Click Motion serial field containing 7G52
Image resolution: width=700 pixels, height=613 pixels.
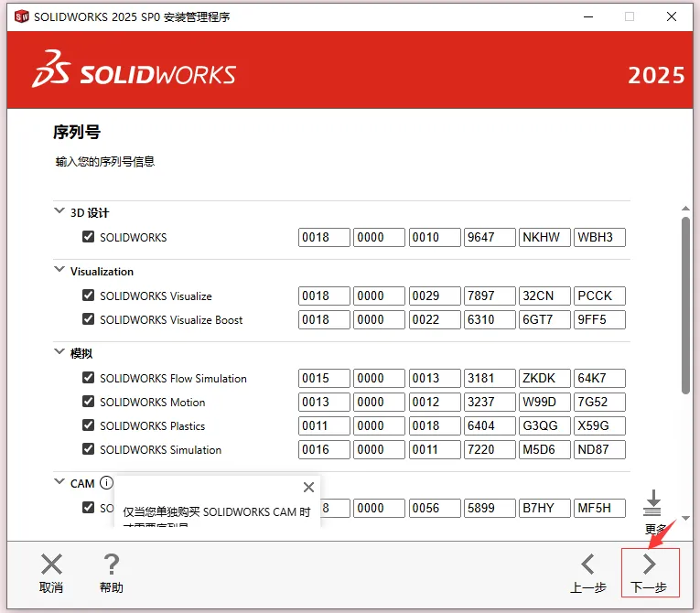point(599,402)
